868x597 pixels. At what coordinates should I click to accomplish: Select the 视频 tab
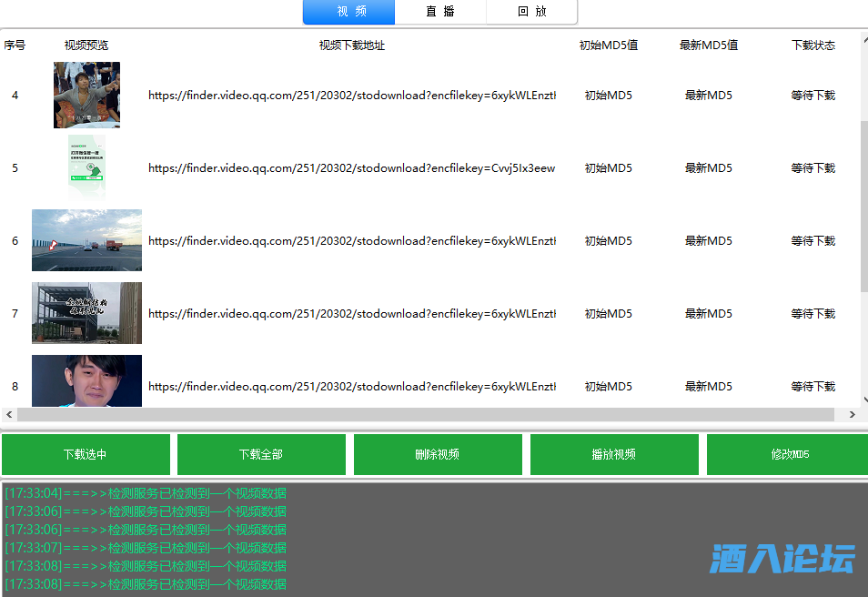[x=348, y=12]
